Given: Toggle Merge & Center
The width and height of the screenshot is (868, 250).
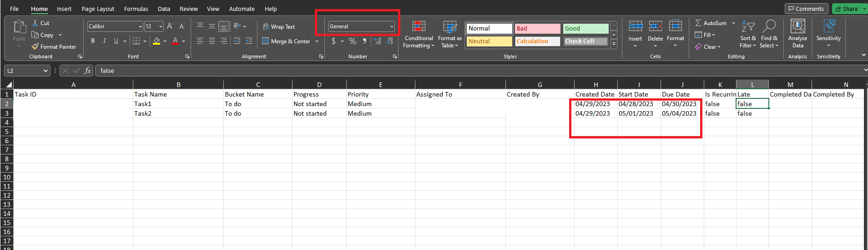Looking at the screenshot, I should click(286, 41).
